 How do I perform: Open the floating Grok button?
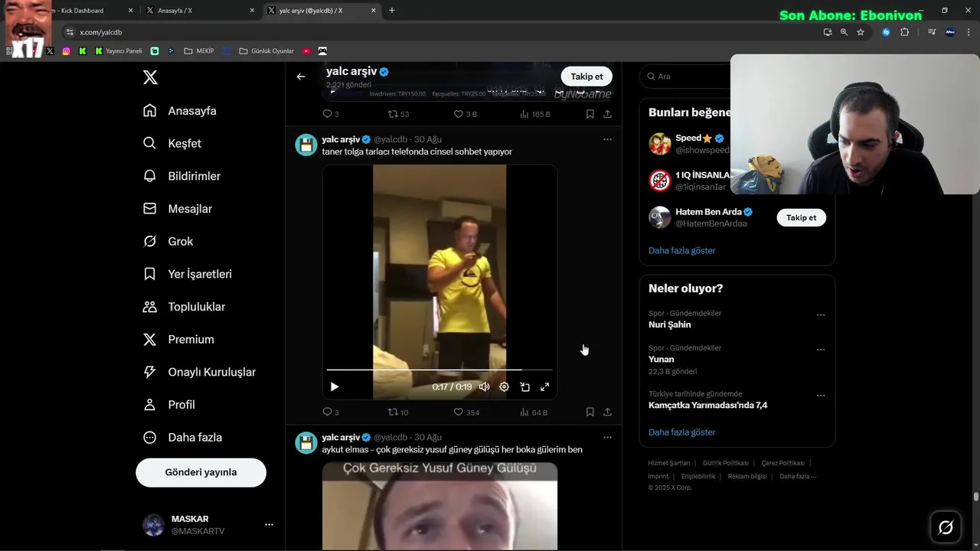946,527
